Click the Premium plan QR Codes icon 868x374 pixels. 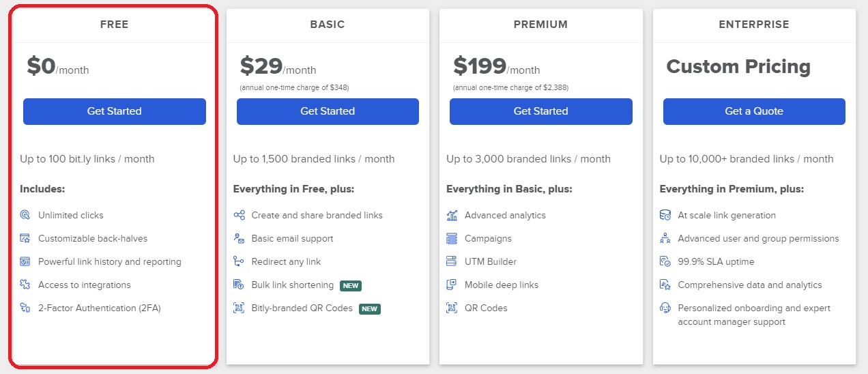click(452, 308)
